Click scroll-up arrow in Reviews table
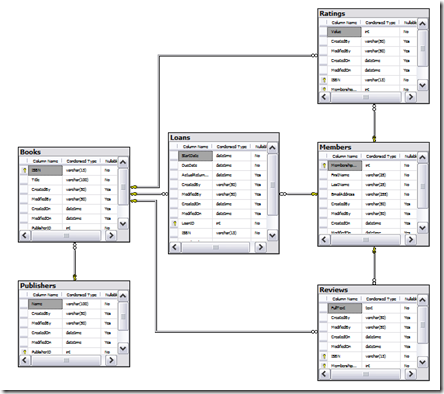This screenshot has width=444, height=394. point(422,300)
